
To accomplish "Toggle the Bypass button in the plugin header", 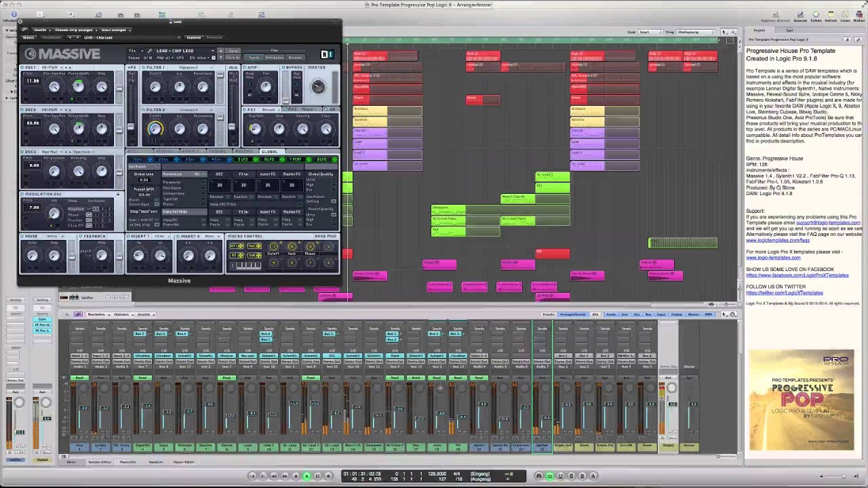I will [29, 37].
